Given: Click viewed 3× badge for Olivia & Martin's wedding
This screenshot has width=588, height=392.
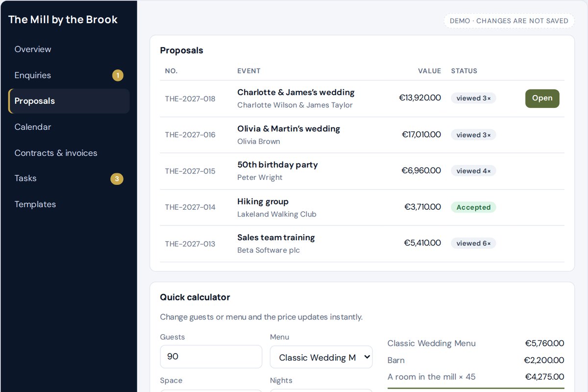Looking at the screenshot, I should [x=473, y=135].
